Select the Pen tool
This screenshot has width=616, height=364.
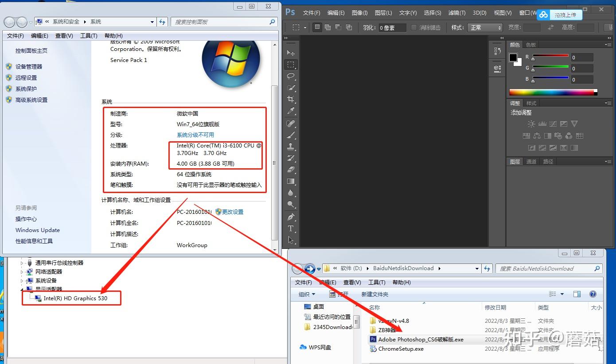coord(291,217)
